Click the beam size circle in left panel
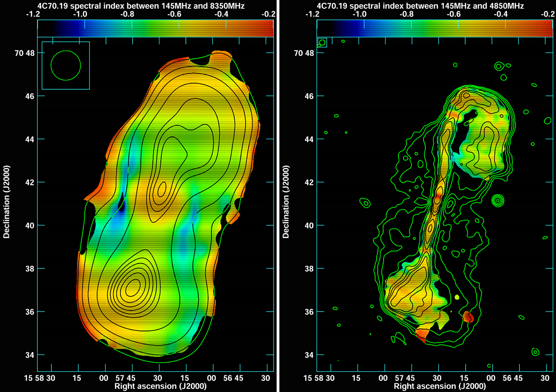Screen dimensions: 556x392 [x=66, y=65]
